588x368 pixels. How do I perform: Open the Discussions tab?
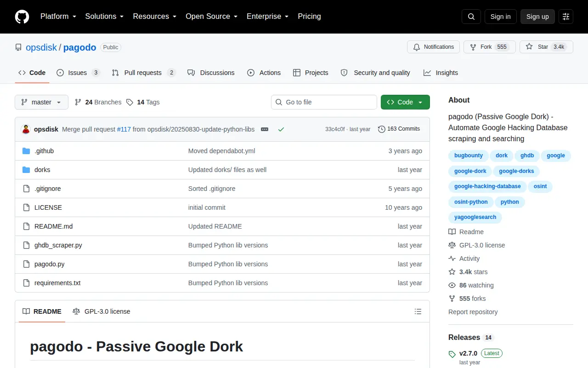[211, 73]
